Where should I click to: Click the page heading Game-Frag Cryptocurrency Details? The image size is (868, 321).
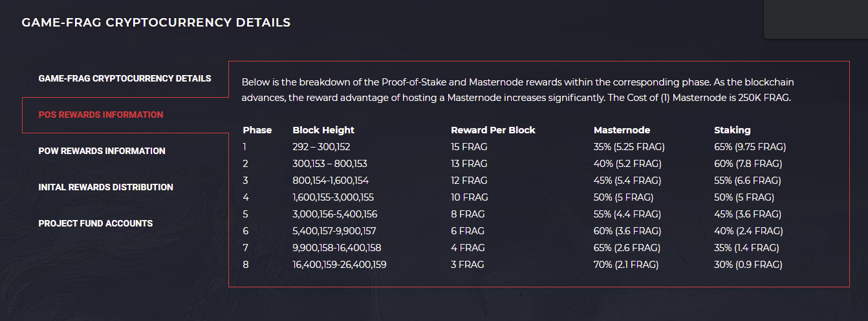tap(156, 23)
